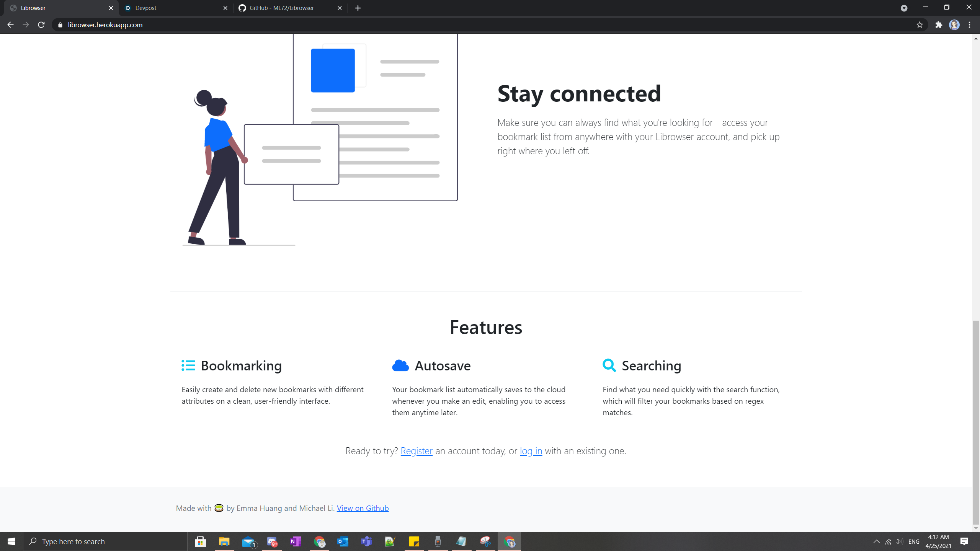Open the View on Github link
Image resolution: width=980 pixels, height=551 pixels.
[363, 508]
